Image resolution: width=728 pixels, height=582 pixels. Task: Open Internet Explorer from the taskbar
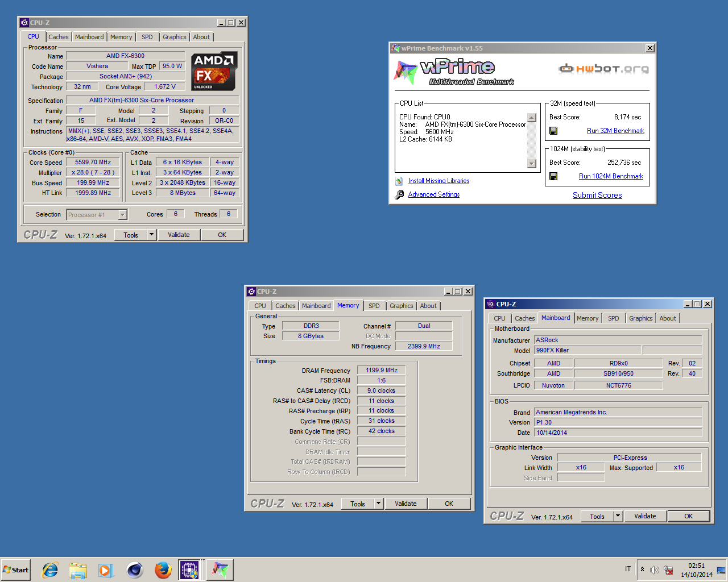[x=50, y=569]
